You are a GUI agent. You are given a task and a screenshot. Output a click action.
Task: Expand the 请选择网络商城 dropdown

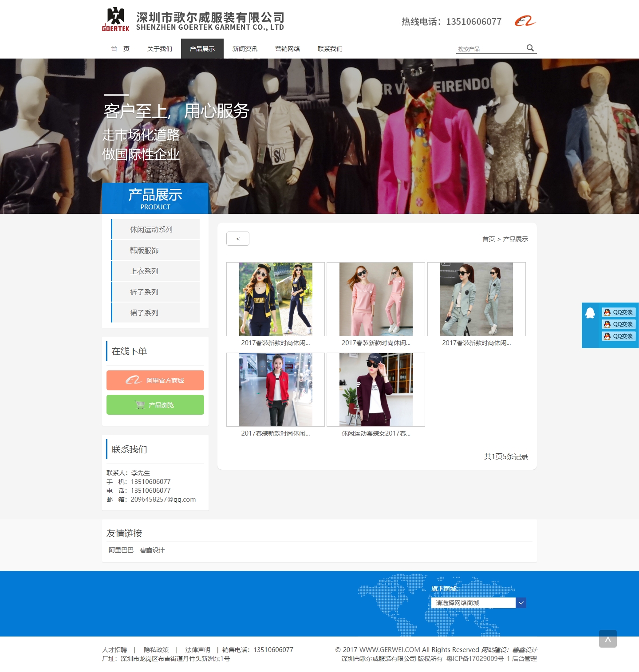click(x=521, y=603)
